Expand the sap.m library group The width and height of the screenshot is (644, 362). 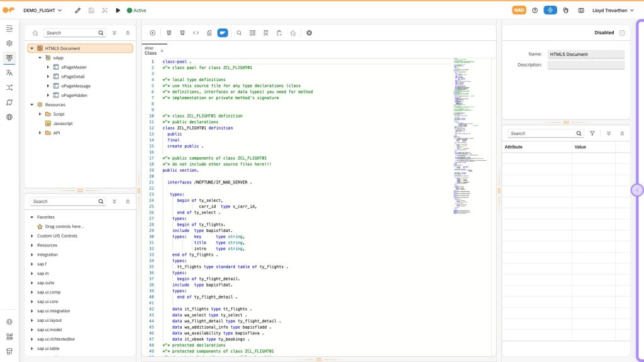[31, 274]
